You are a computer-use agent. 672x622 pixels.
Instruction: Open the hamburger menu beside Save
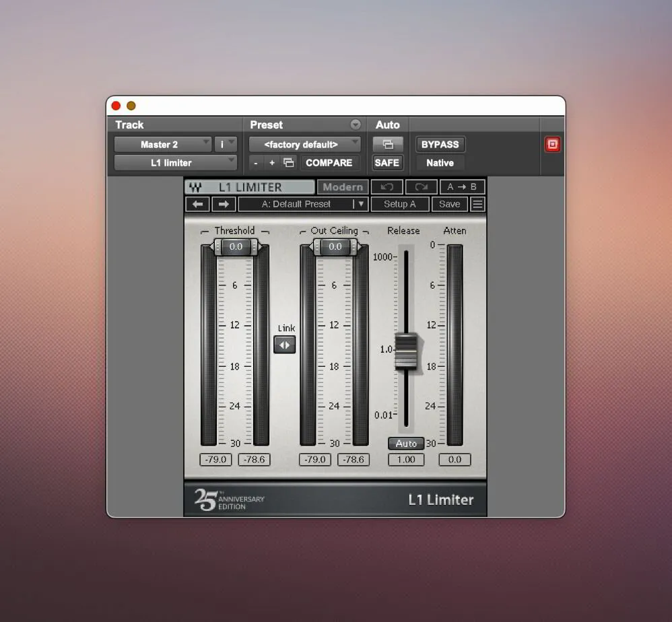coord(477,205)
